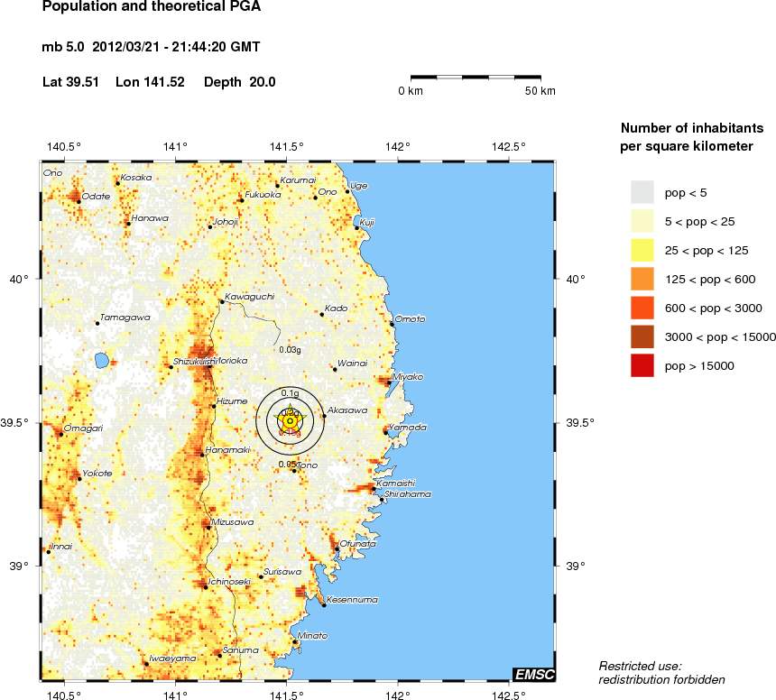Screen dimensions: 776x700
Task: Select the 'Omoto' coastal label
Action: (410, 319)
